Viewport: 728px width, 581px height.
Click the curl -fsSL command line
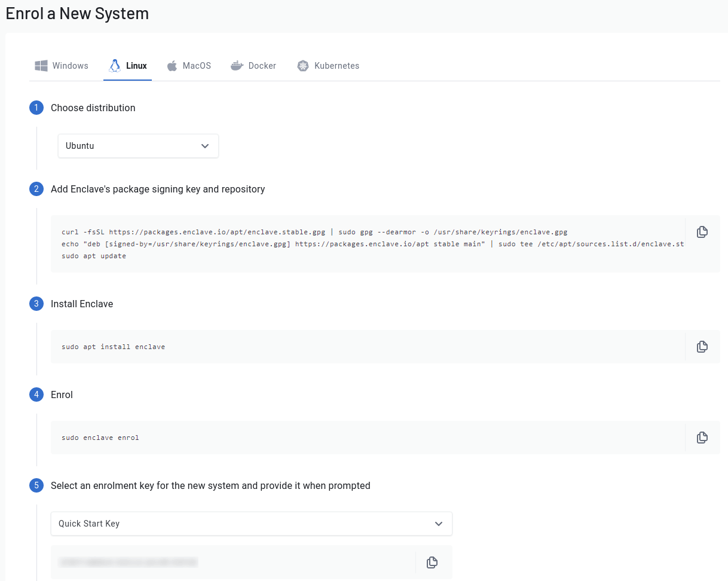coord(314,232)
